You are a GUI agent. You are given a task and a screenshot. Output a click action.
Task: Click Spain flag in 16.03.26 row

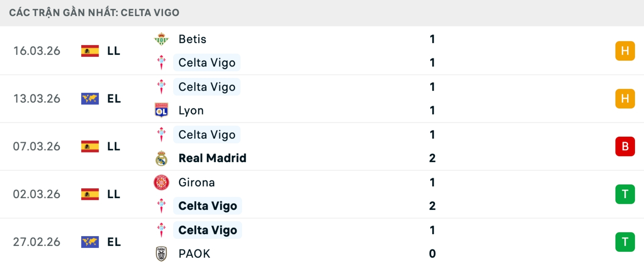tap(90, 51)
